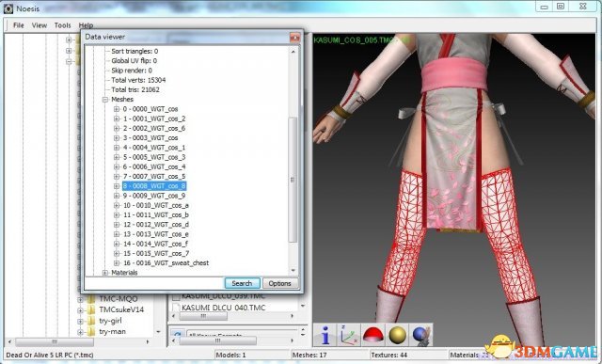Expand the TMCsukeV14 folder node
This screenshot has width=602, height=364.
80,310
